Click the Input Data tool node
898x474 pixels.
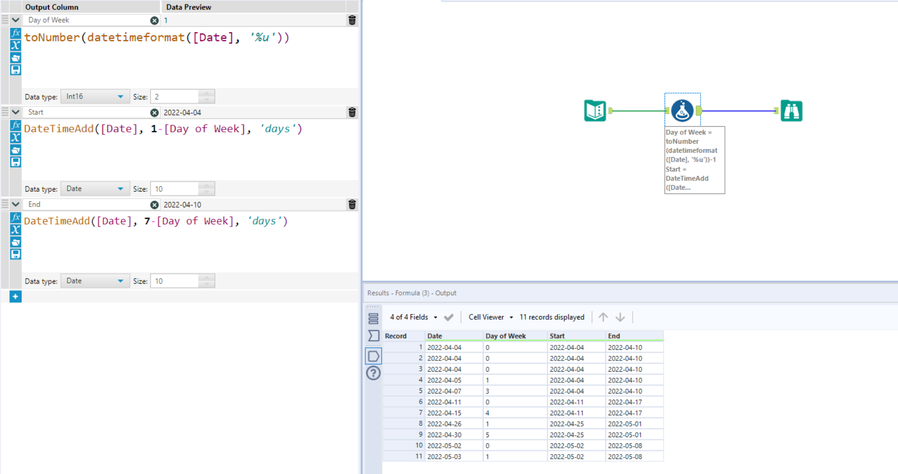595,110
